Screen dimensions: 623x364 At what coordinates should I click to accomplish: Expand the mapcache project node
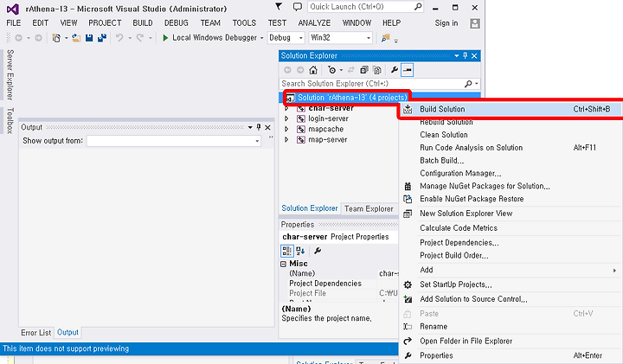pos(286,129)
